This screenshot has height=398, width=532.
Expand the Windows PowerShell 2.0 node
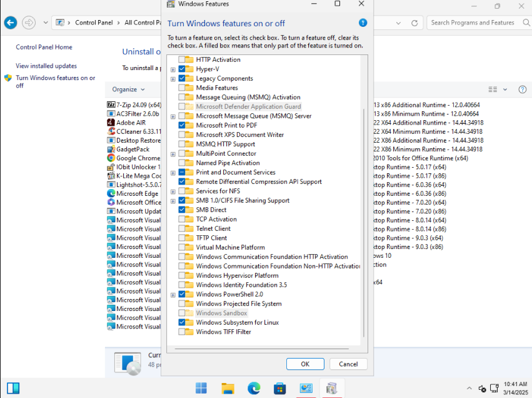pos(173,295)
